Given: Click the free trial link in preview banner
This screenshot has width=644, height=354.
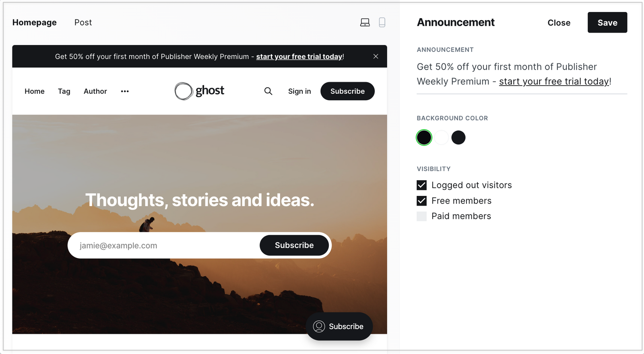Looking at the screenshot, I should tap(299, 57).
